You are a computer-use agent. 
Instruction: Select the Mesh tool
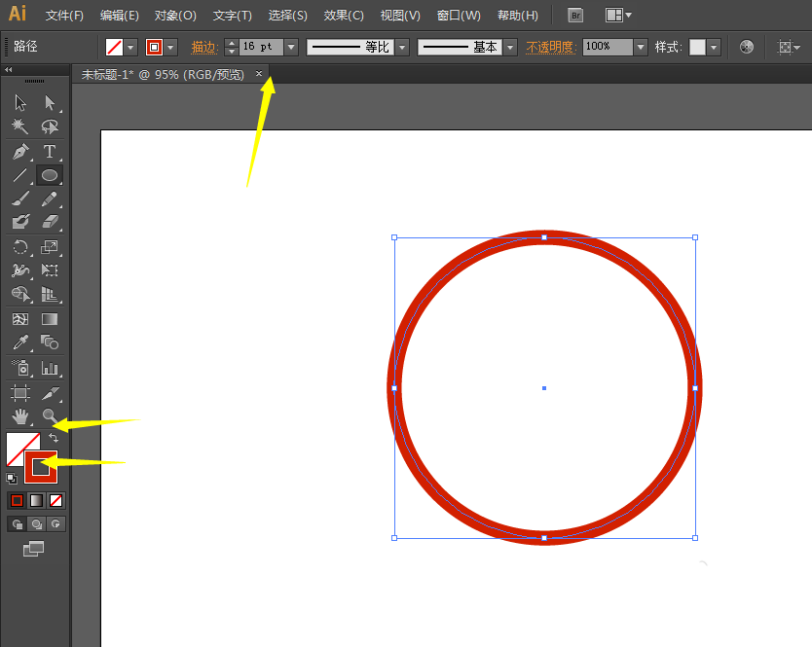tap(20, 319)
